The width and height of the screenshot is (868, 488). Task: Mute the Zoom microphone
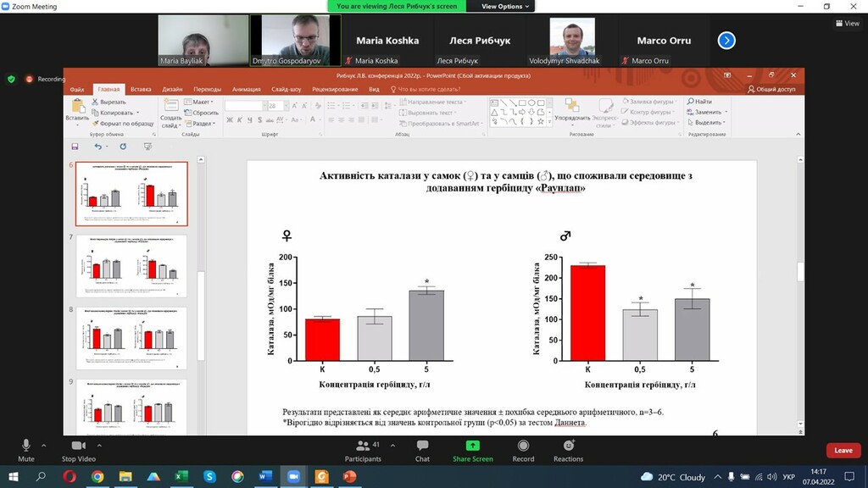click(x=25, y=450)
